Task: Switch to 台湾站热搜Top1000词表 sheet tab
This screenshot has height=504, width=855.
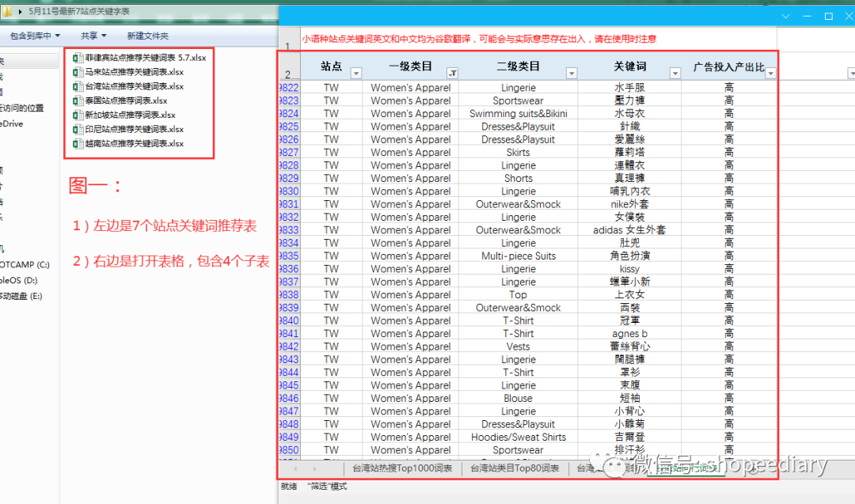Action: coord(402,468)
